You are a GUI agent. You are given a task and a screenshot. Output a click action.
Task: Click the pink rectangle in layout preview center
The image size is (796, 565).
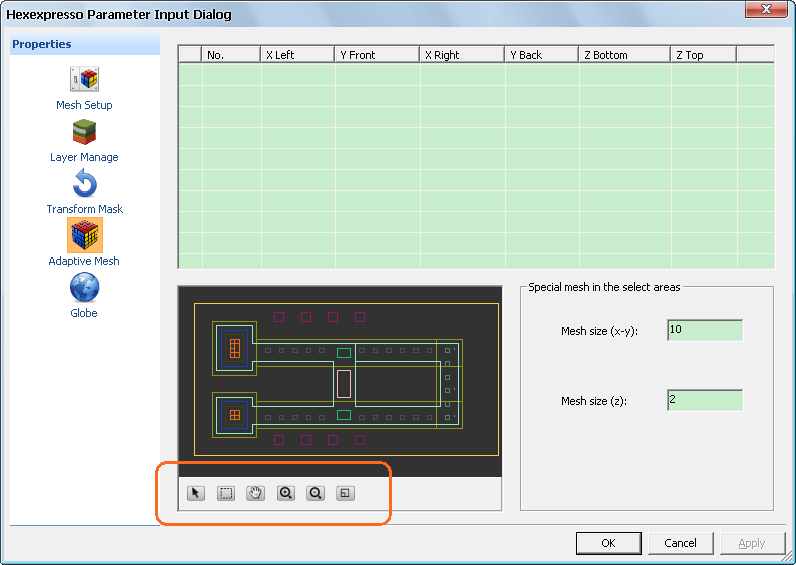344,384
